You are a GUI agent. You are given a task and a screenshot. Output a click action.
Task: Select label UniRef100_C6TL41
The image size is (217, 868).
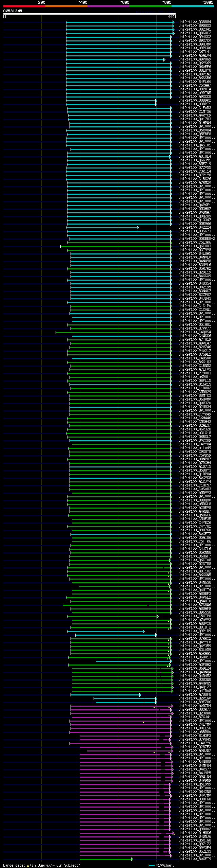coord(195,52)
